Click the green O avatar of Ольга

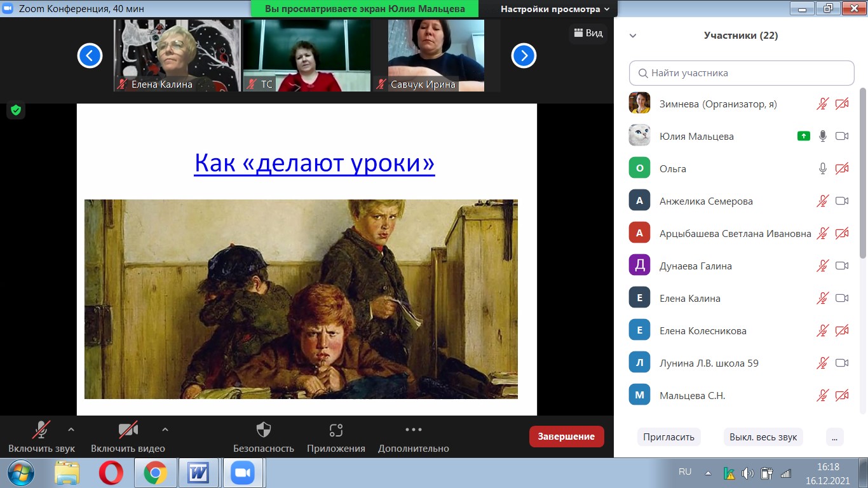(x=639, y=168)
